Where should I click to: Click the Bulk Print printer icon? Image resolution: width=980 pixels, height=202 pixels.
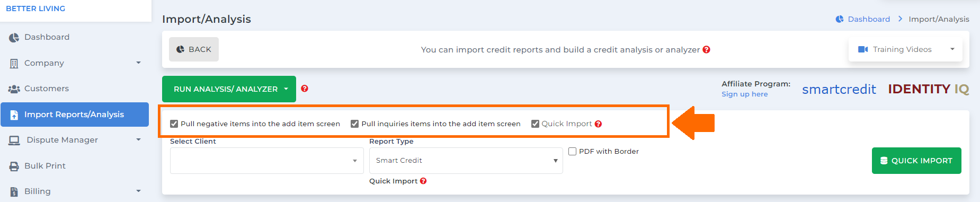tap(14, 166)
